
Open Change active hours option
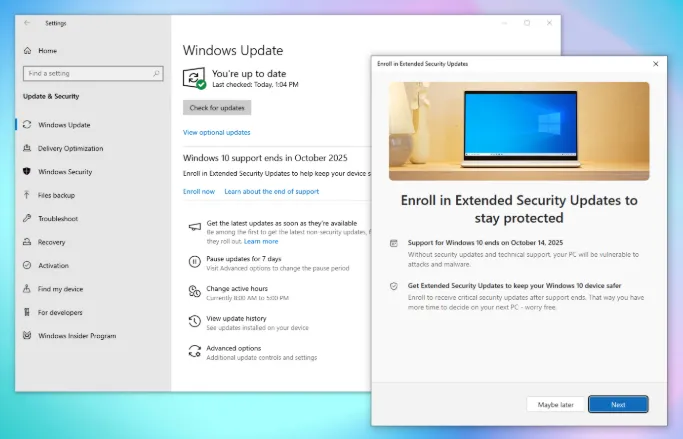pos(237,288)
